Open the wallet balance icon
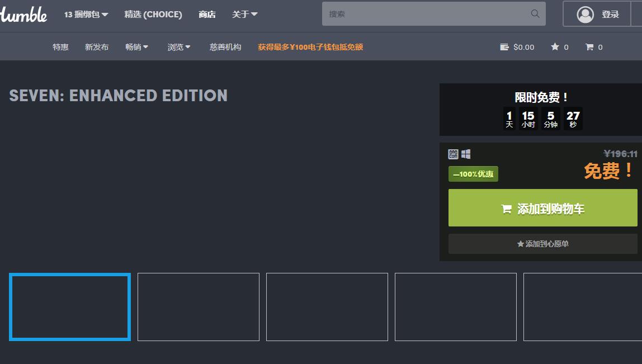The image size is (642, 364). pyautogui.click(x=504, y=47)
